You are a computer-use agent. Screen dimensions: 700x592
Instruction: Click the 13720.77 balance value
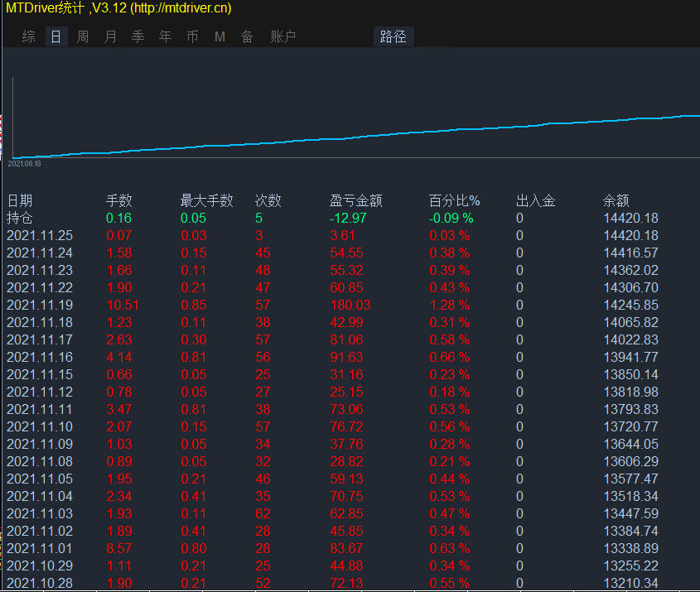(x=630, y=427)
